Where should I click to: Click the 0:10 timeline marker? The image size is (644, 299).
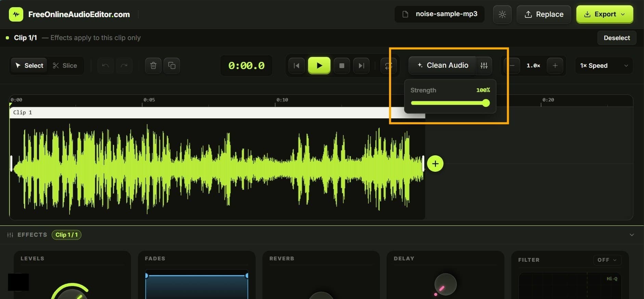click(282, 100)
